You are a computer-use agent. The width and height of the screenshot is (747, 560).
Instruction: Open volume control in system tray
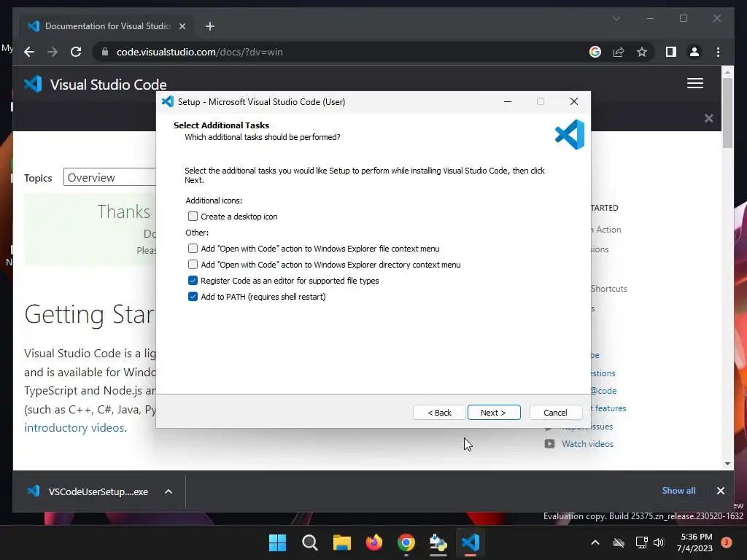tap(659, 542)
